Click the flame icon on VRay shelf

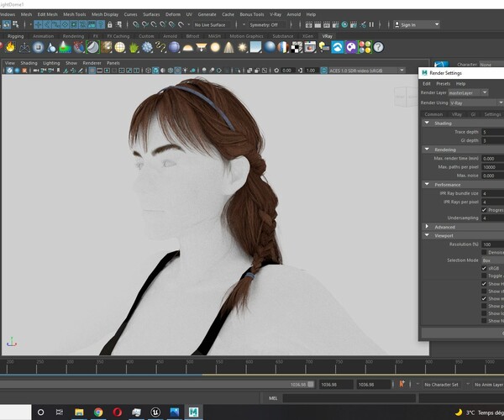[11, 47]
